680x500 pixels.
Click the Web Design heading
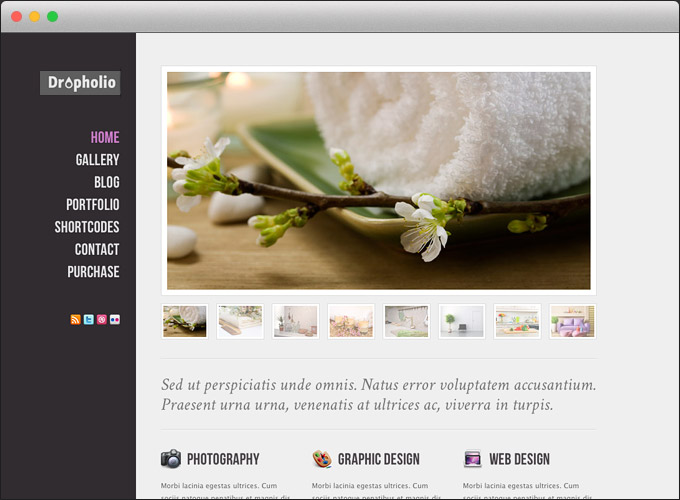519,460
